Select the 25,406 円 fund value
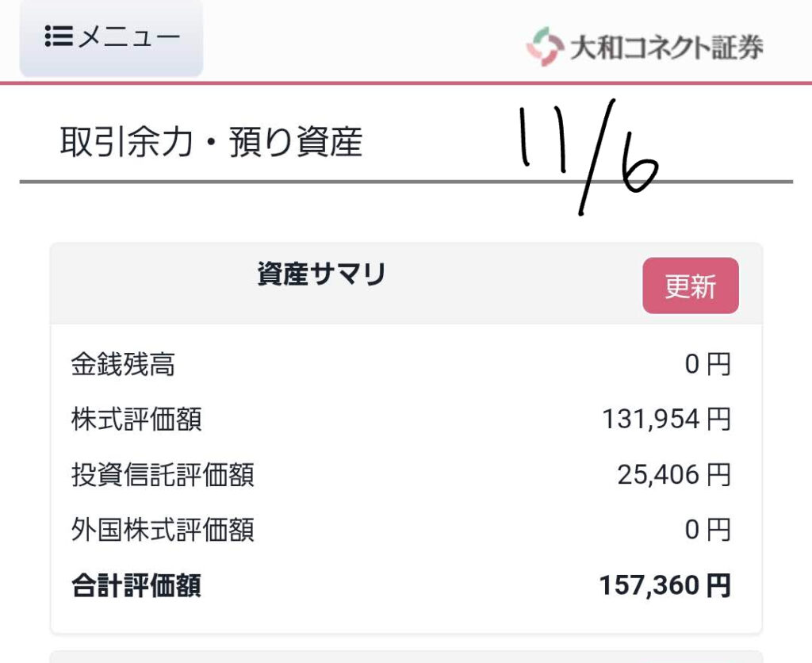This screenshot has width=812, height=663. pos(673,475)
